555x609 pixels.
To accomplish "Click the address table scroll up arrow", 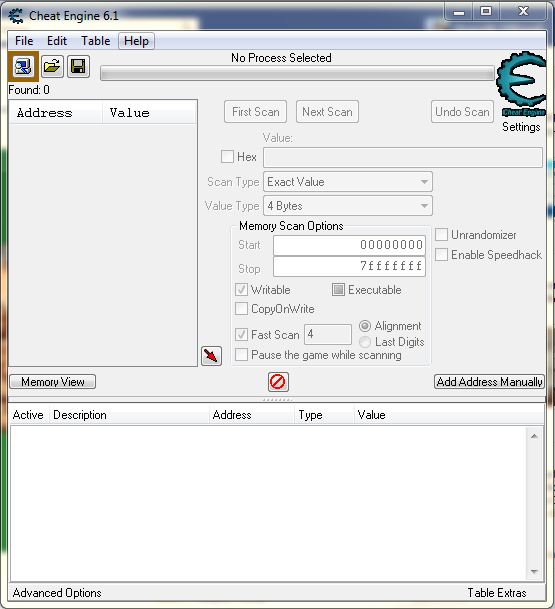I will pos(534,437).
